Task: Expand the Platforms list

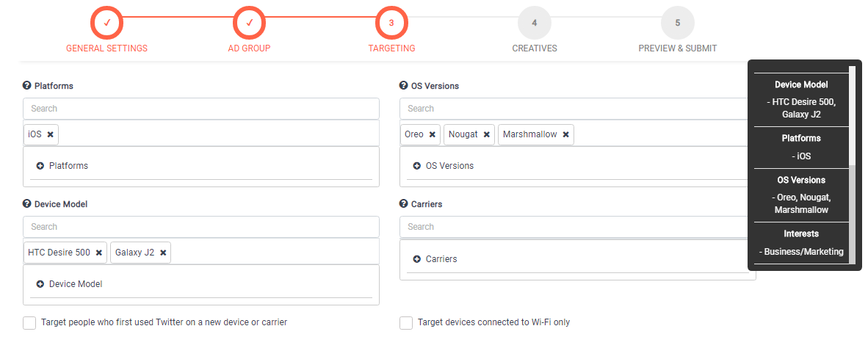Action: tap(40, 166)
